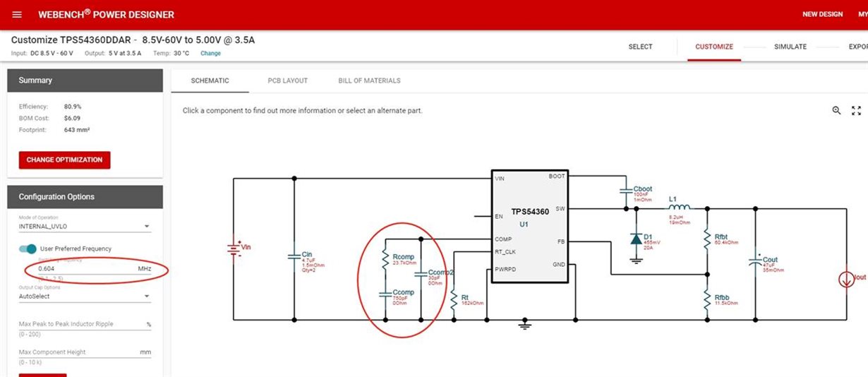The height and width of the screenshot is (377, 868).
Task: Click the Output 5 V at 3.5 A text
Action: coord(113,54)
